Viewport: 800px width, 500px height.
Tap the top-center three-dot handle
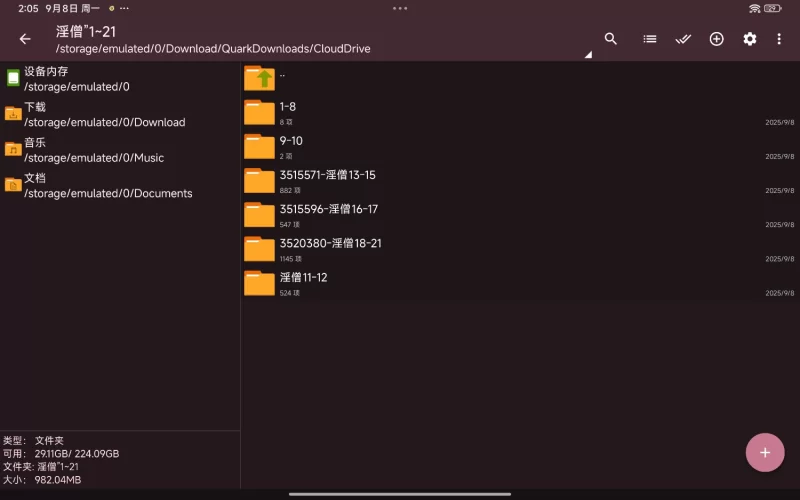coord(400,8)
